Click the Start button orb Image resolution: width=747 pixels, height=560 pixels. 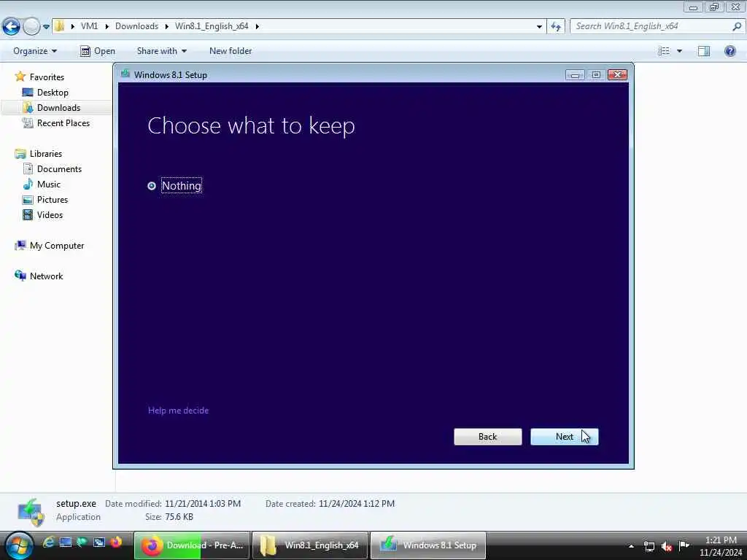click(19, 545)
